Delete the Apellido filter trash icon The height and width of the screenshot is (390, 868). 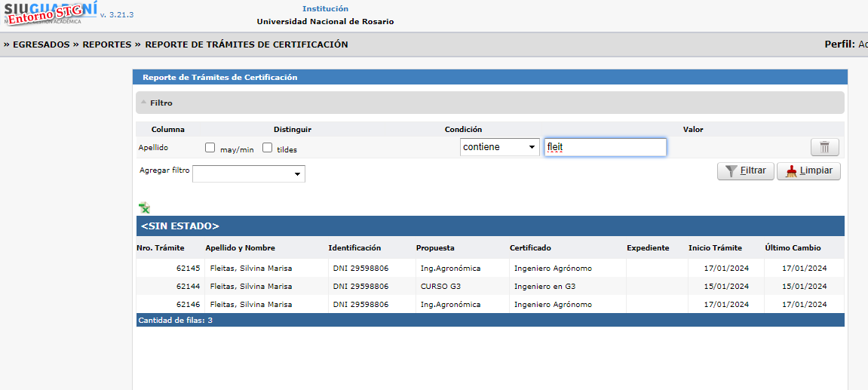(x=825, y=147)
